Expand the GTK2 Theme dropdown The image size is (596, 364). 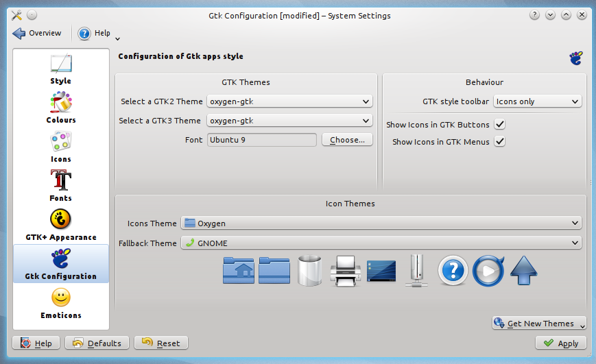click(x=289, y=101)
